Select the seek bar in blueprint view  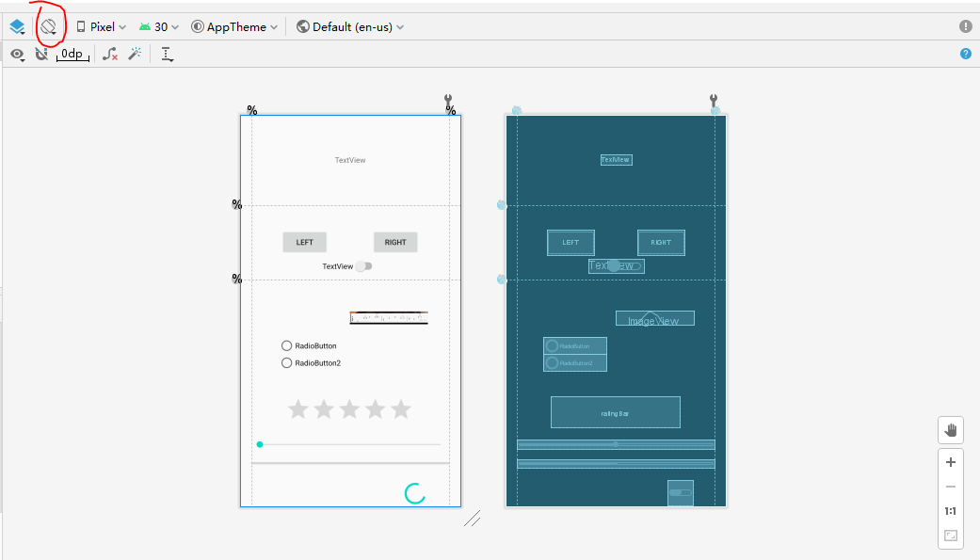point(617,445)
